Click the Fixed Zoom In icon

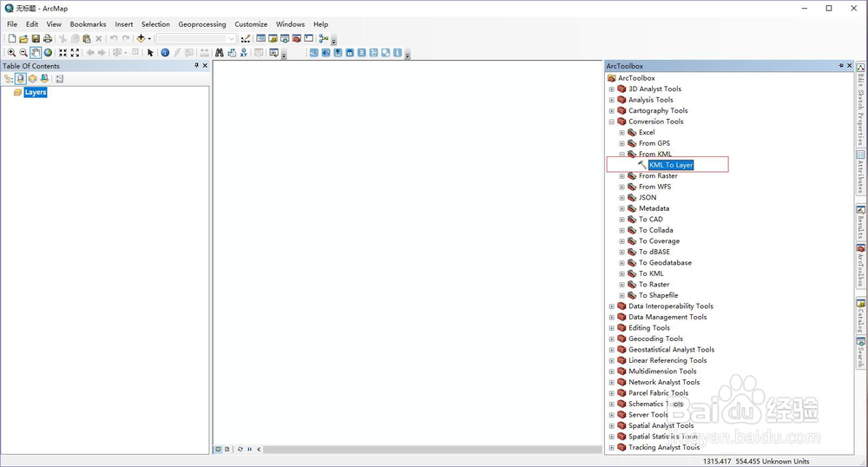pos(62,53)
